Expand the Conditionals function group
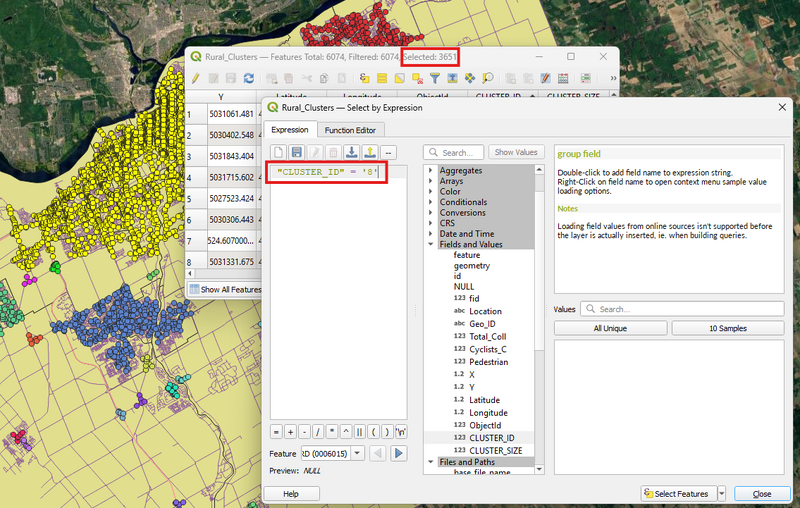Screen dimensions: 800x508 pyautogui.click(x=431, y=202)
